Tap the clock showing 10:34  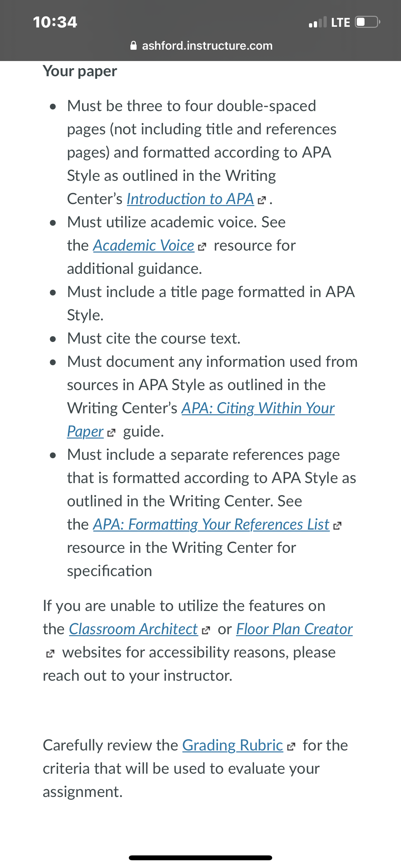(x=55, y=22)
